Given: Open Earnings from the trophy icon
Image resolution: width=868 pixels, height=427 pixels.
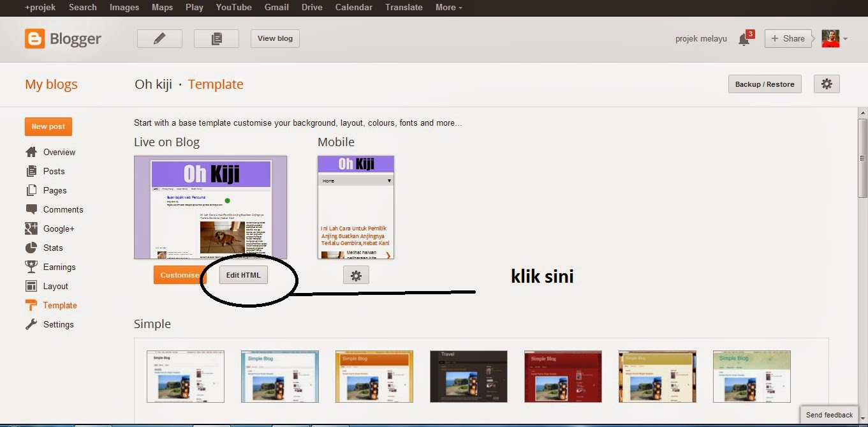Looking at the screenshot, I should pos(30,267).
